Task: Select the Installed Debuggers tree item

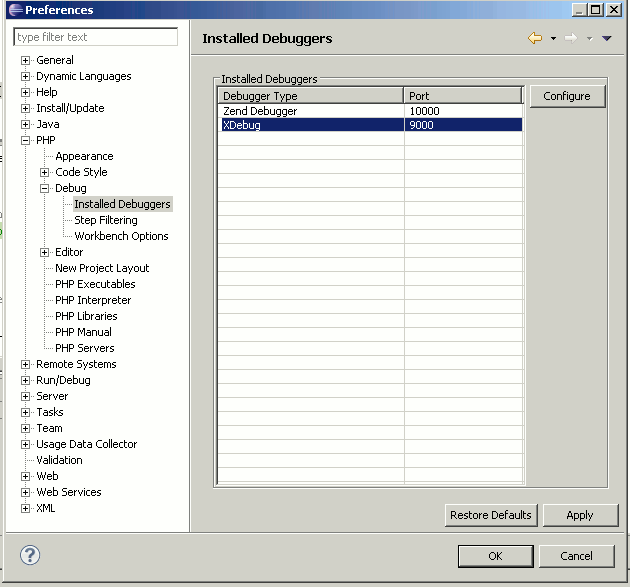Action: tap(123, 204)
